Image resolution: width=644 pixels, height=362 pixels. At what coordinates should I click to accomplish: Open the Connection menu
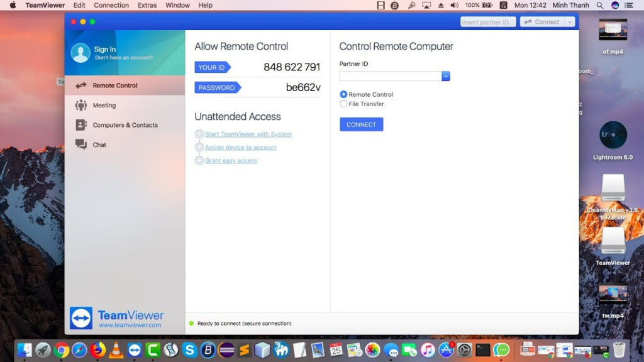(111, 5)
